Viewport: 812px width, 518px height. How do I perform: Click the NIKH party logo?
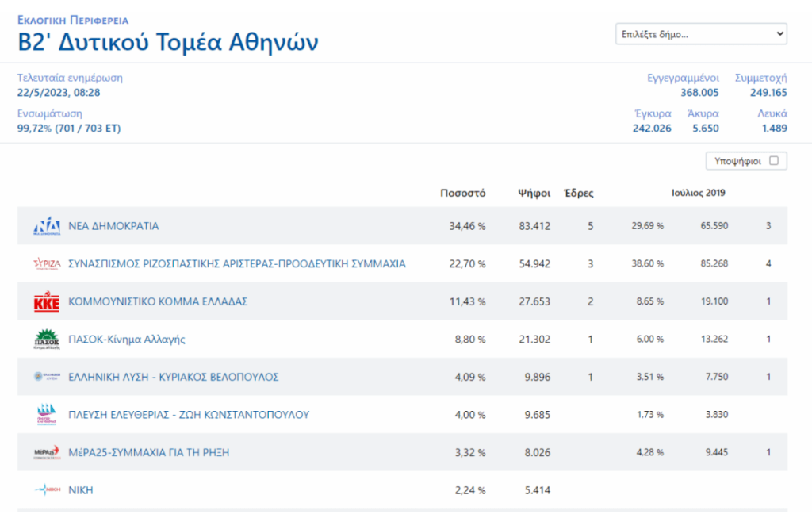(x=46, y=490)
